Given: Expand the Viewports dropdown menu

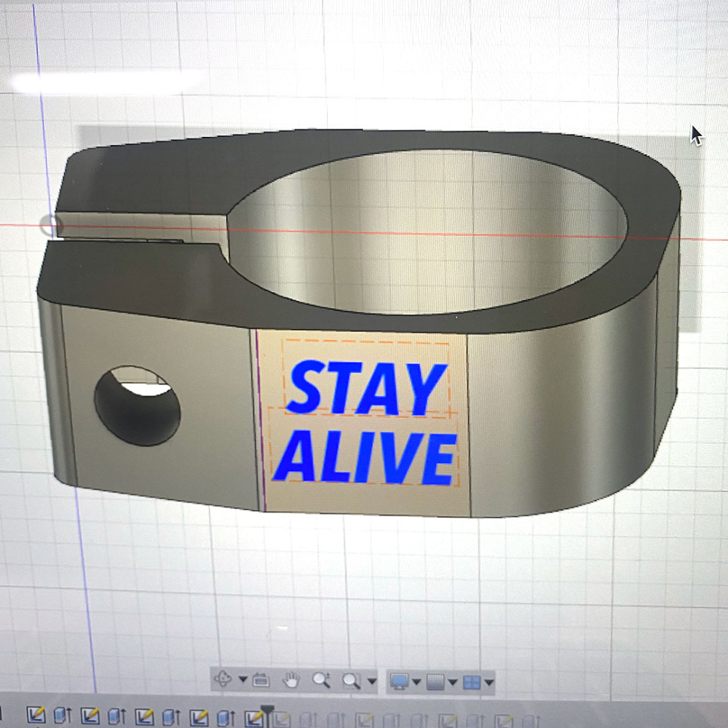Looking at the screenshot, I should (489, 680).
